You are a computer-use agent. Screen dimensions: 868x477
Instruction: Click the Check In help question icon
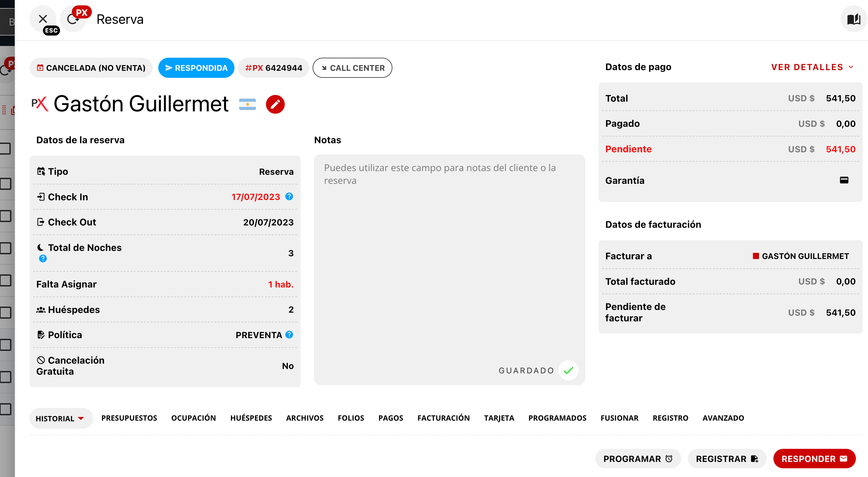289,197
